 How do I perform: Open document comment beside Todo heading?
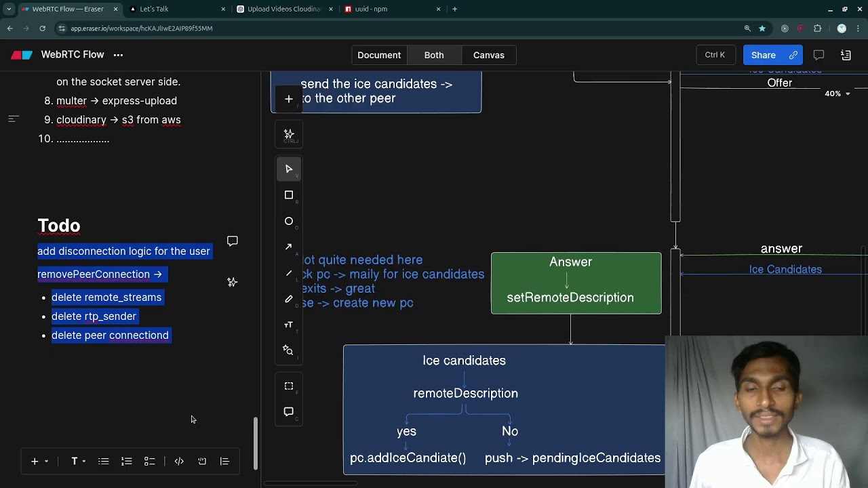(x=233, y=241)
